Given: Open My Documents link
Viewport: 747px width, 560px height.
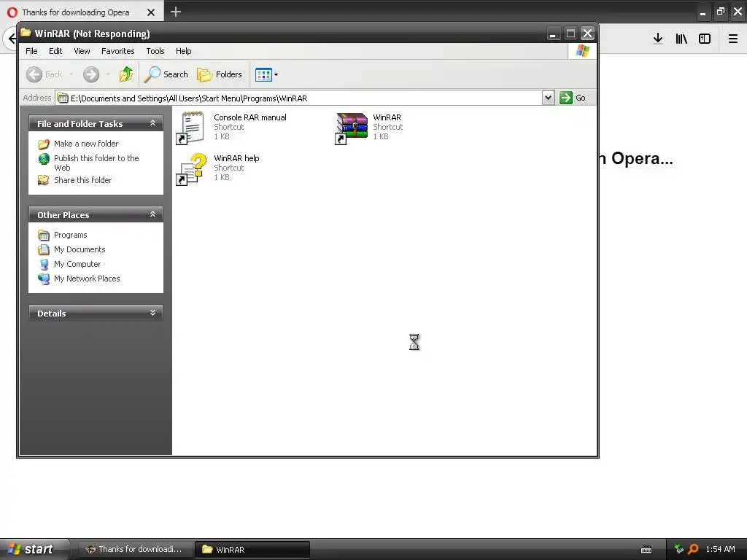Looking at the screenshot, I should [79, 249].
